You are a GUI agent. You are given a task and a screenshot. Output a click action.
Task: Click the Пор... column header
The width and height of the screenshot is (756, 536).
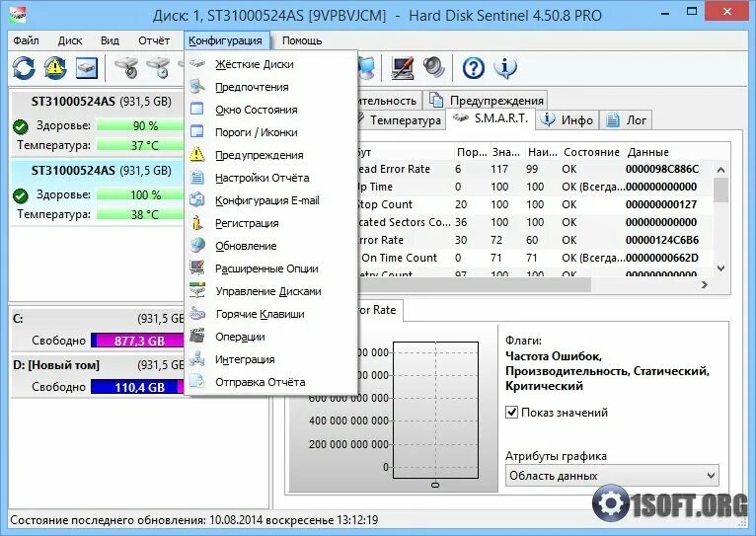click(472, 152)
